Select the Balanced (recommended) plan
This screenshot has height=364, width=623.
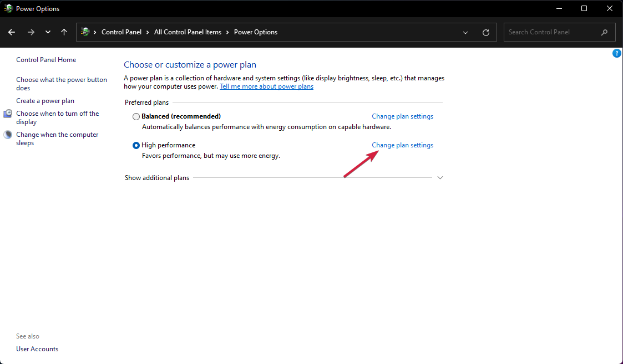point(136,117)
